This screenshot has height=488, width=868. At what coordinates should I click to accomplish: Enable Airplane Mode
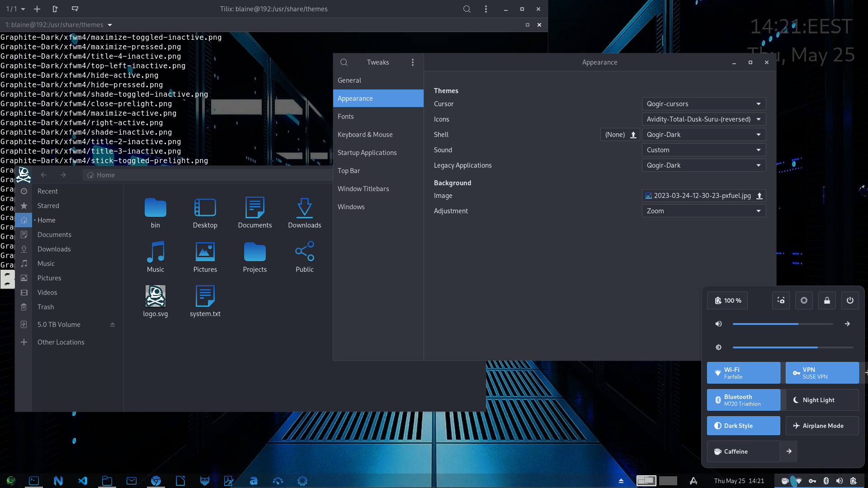822,425
